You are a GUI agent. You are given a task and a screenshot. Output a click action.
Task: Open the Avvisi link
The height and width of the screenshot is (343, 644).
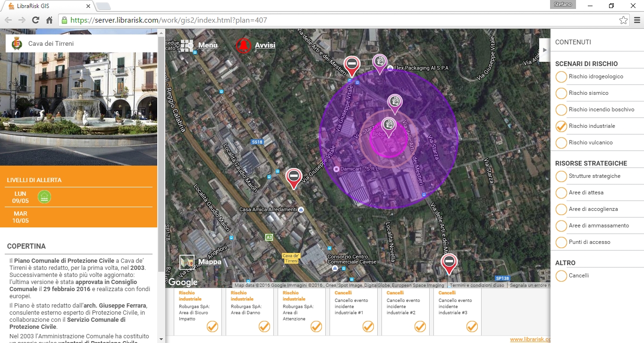(265, 45)
